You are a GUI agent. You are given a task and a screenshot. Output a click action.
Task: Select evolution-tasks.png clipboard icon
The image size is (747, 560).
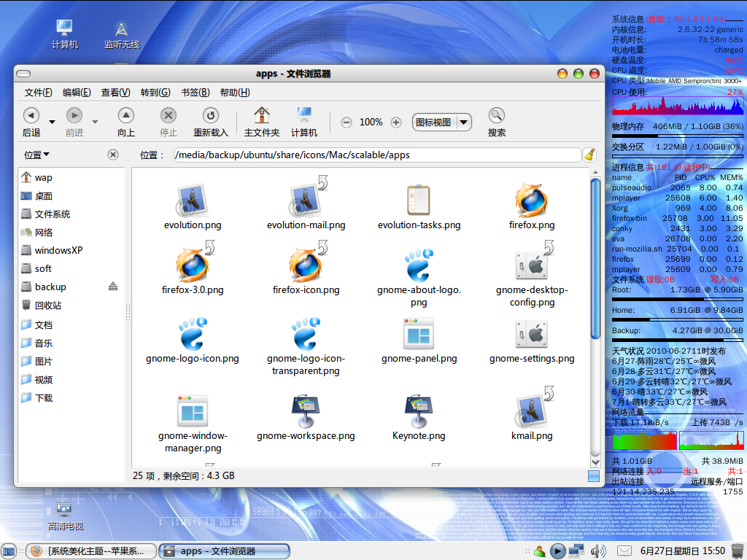pyautogui.click(x=419, y=199)
